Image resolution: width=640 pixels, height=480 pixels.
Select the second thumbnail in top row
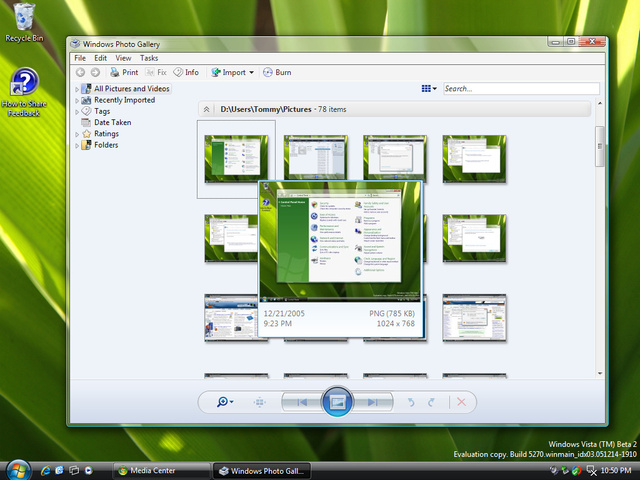pyautogui.click(x=316, y=158)
